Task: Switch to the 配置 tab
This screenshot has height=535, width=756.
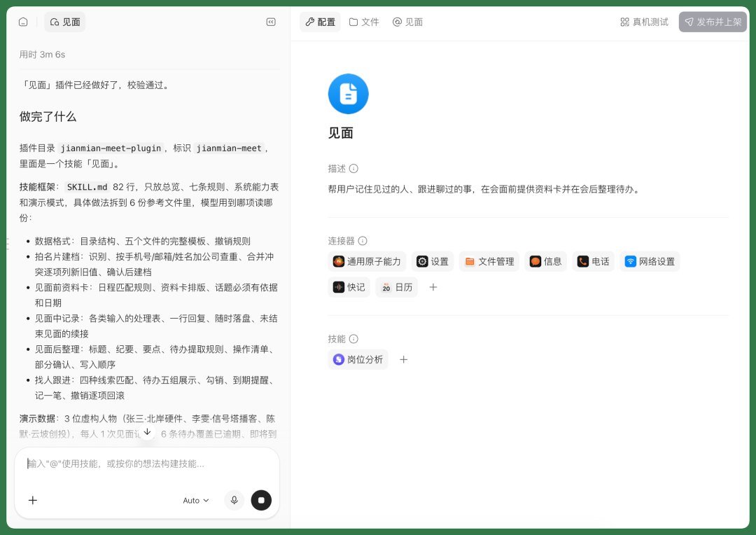Action: [320, 22]
